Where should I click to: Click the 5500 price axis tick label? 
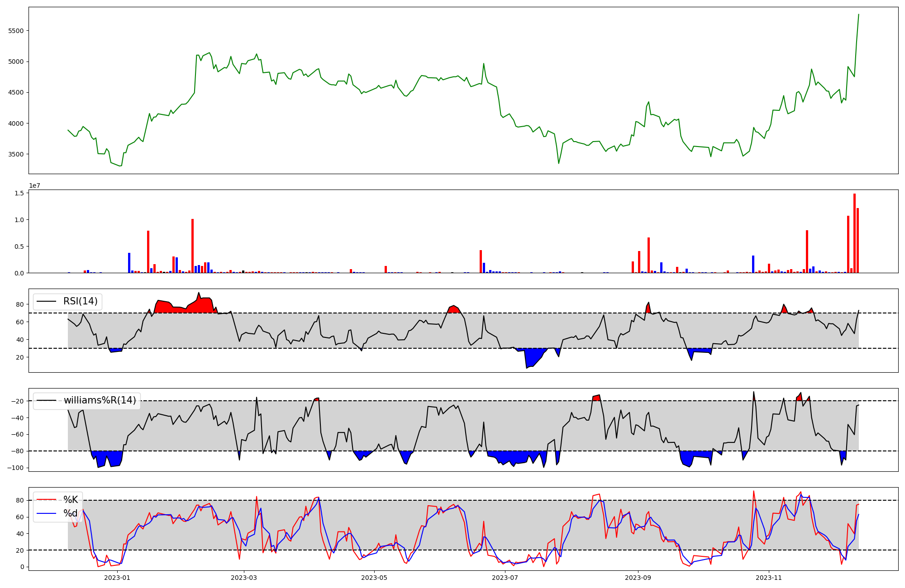tap(16, 31)
